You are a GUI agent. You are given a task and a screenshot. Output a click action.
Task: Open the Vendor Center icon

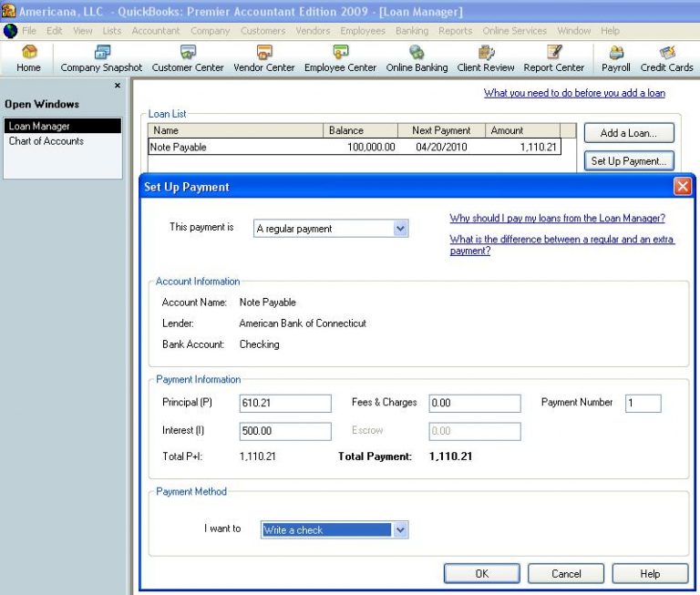(263, 59)
